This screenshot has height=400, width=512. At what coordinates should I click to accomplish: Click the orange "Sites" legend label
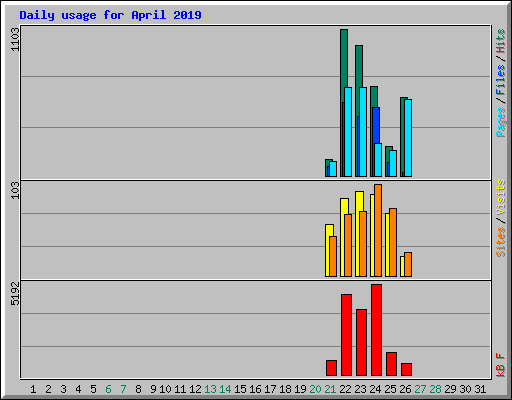pyautogui.click(x=500, y=242)
